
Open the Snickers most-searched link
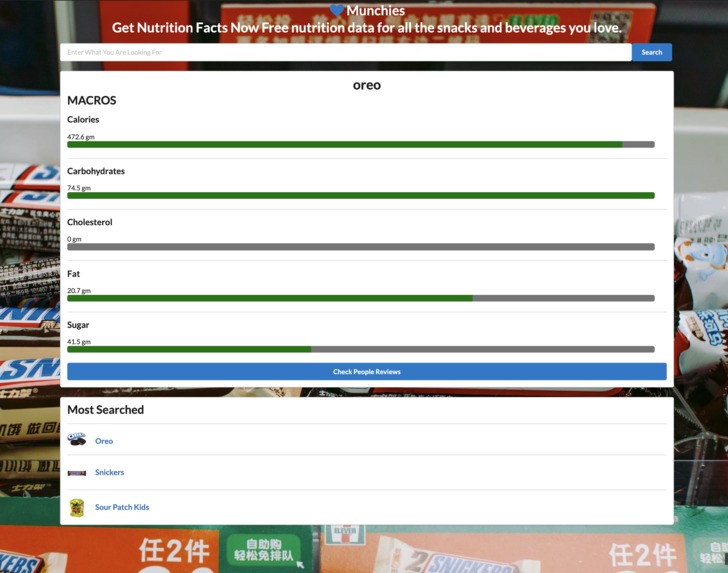click(110, 472)
